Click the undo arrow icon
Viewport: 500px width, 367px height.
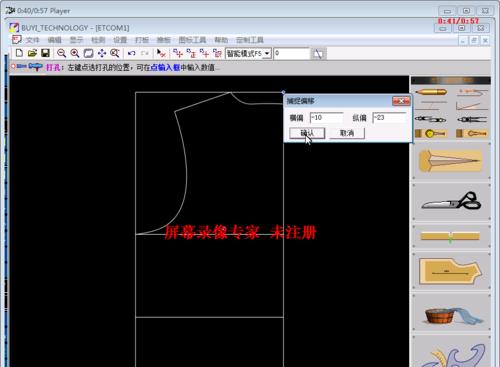coord(132,53)
